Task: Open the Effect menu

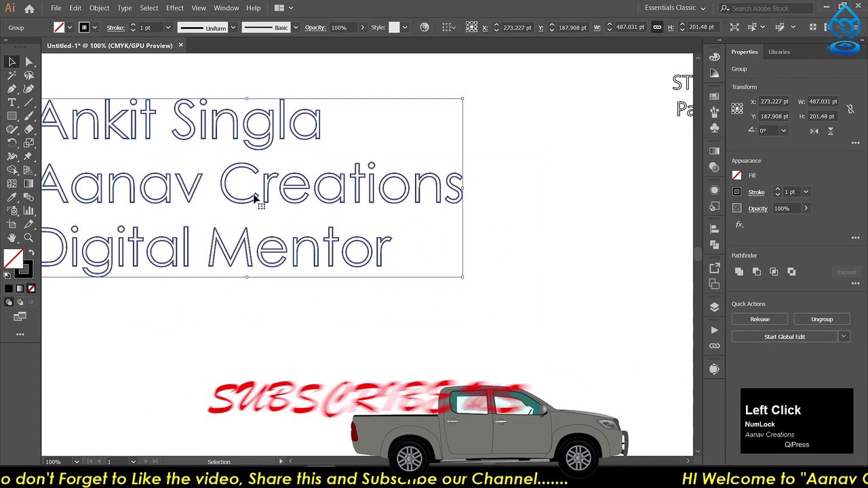Action: (x=175, y=8)
